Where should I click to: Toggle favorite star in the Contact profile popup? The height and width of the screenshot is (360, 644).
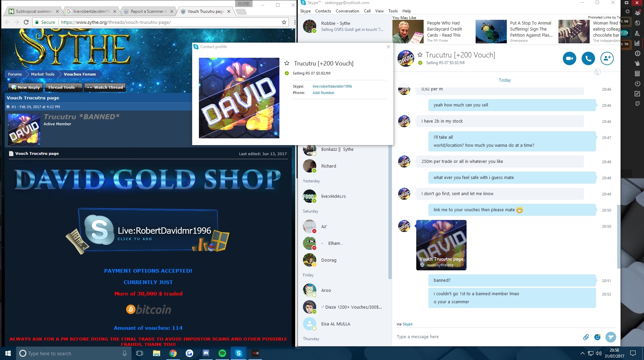tap(287, 63)
